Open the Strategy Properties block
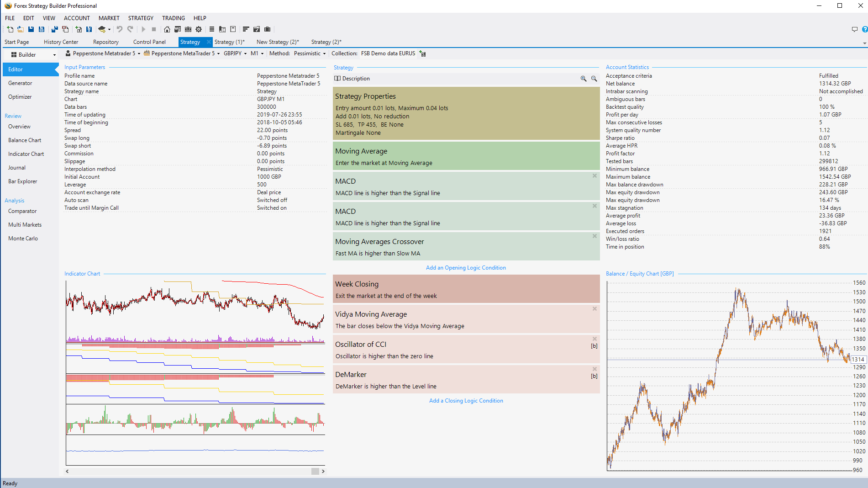This screenshot has height=488, width=868. [466, 113]
